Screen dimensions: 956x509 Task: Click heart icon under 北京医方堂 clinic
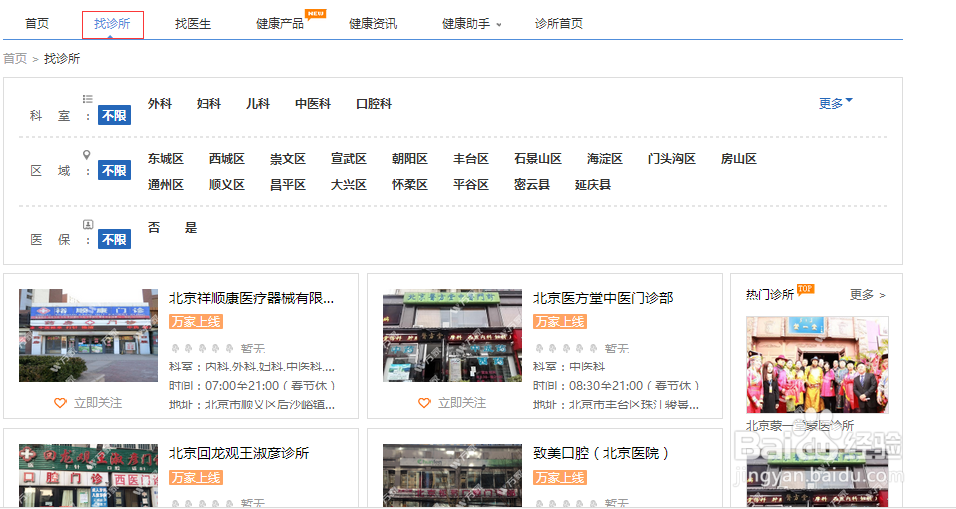click(x=424, y=403)
